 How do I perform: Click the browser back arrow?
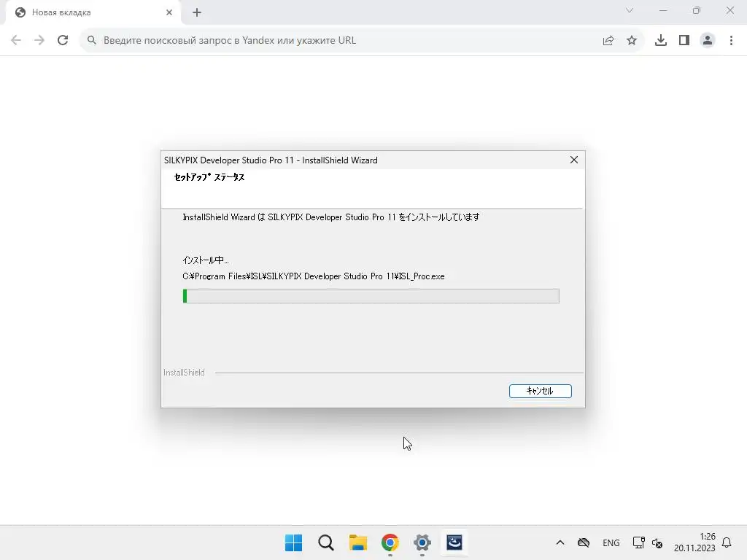(16, 41)
